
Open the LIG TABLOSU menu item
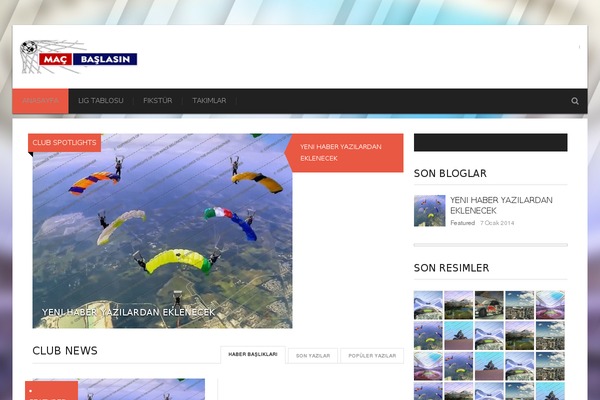pos(101,101)
